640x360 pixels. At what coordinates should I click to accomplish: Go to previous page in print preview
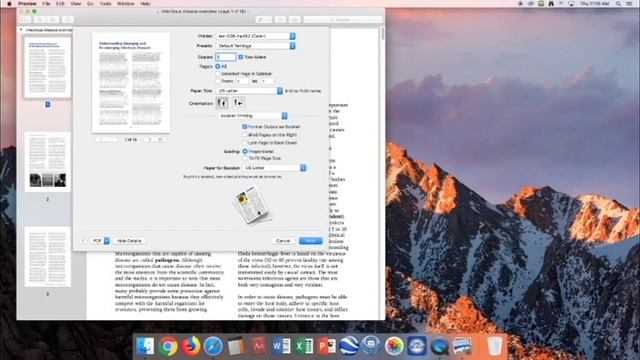112,140
